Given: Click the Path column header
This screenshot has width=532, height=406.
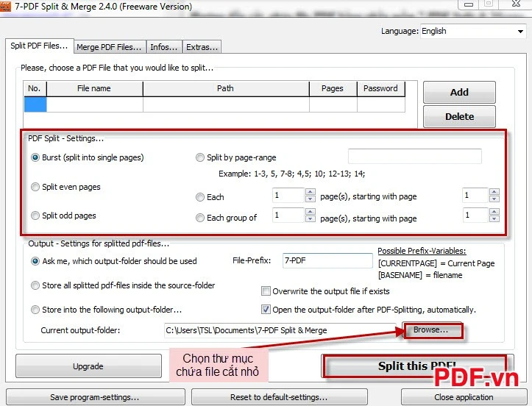Looking at the screenshot, I should (x=226, y=88).
